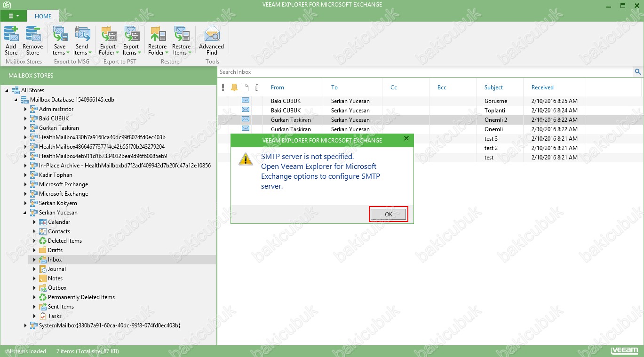Click the Restore Items icon
This screenshot has width=644, height=357.
point(182,34)
